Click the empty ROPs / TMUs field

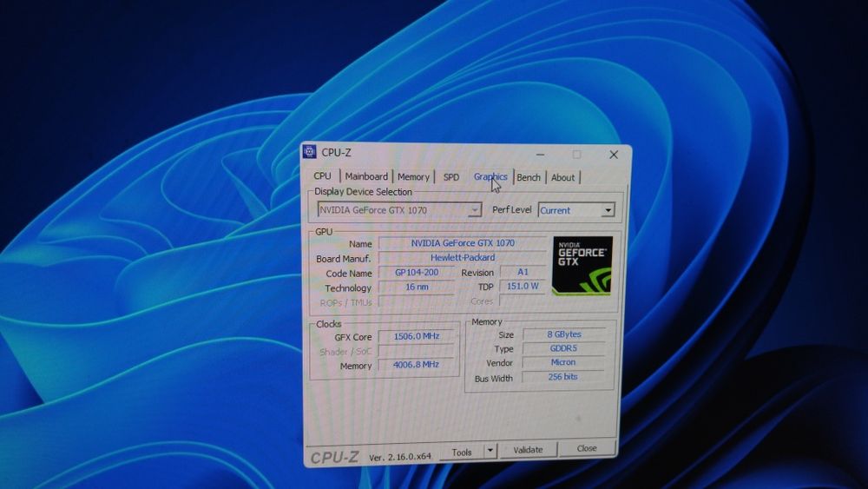(x=417, y=301)
